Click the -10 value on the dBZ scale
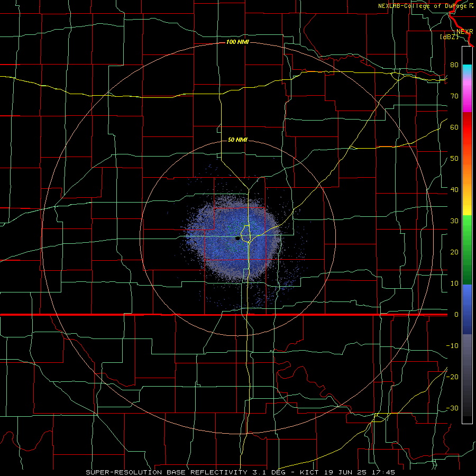Screen dimensions: 476x476 pos(452,345)
